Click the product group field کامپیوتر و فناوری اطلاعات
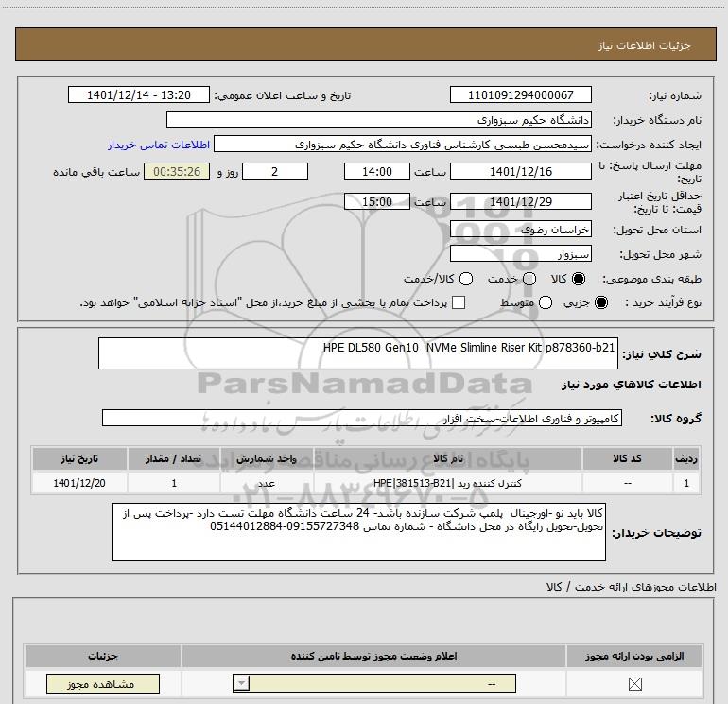This screenshot has height=704, width=728. pos(362,418)
